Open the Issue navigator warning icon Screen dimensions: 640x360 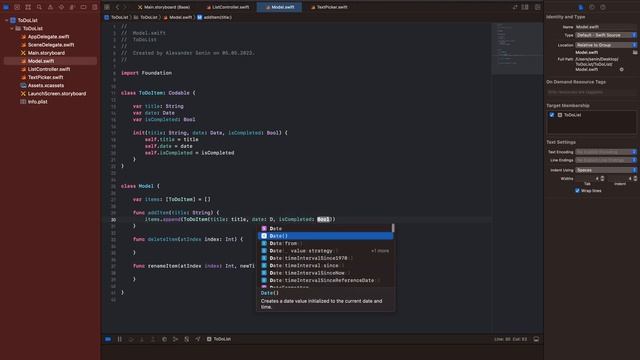[x=50, y=7]
